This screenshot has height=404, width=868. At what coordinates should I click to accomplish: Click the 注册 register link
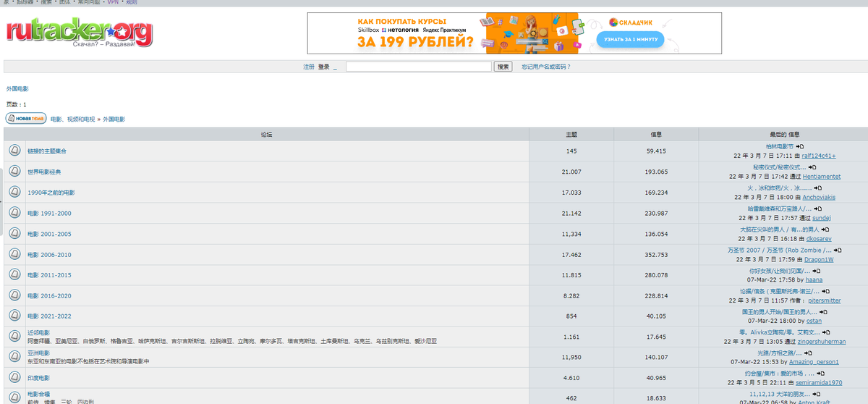pyautogui.click(x=309, y=67)
